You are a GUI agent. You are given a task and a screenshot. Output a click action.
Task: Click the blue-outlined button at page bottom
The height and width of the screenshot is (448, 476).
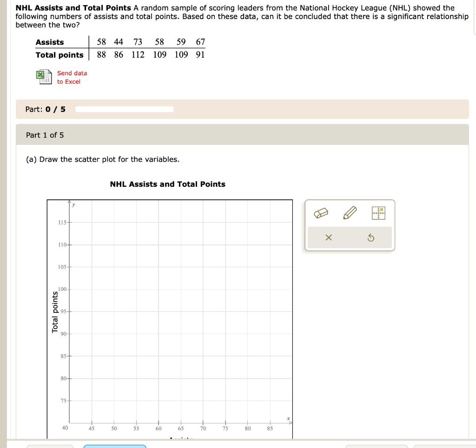[x=115, y=446]
